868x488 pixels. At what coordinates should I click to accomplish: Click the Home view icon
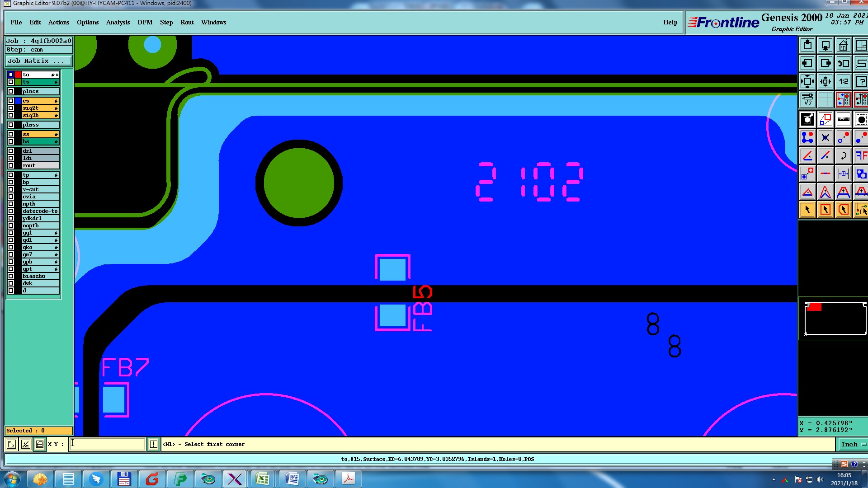843,45
